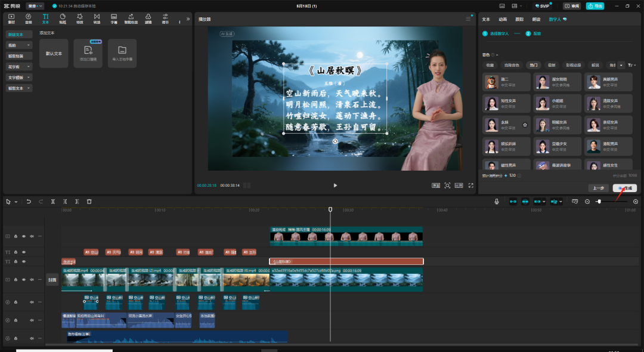
Task: Open the 特效 (effects) panel icon
Action: [x=79, y=18]
